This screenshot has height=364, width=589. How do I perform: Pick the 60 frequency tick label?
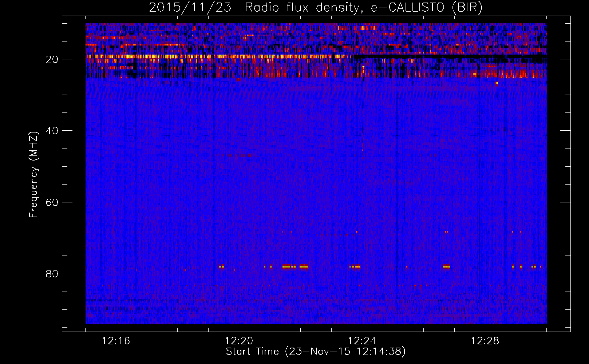(52, 202)
